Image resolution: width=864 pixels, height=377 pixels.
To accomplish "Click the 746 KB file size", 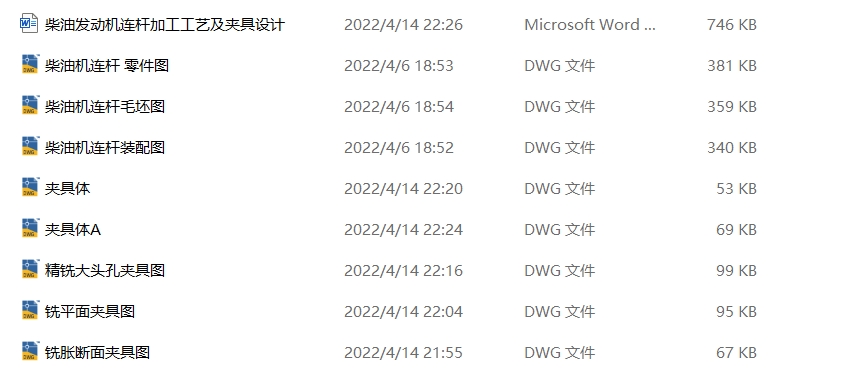I will pos(732,25).
